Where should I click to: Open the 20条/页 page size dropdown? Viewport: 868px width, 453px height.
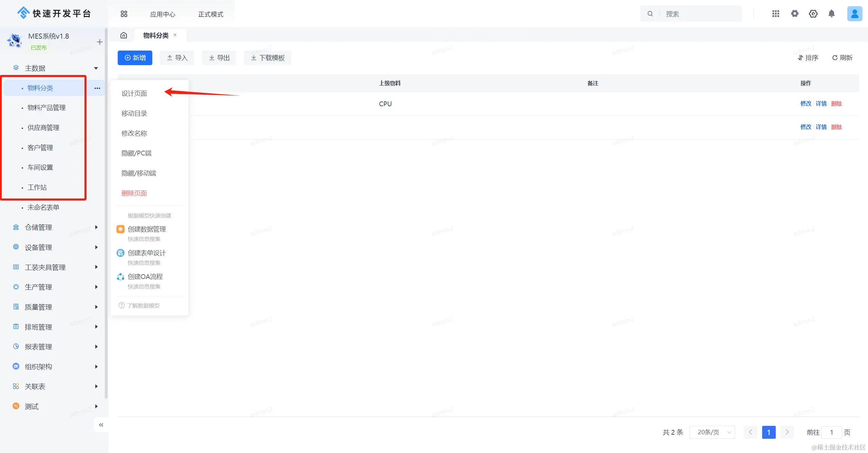[712, 432]
